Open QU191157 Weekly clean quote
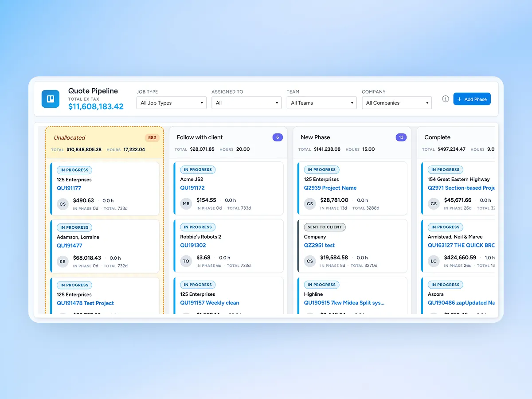Viewport: 532px width, 399px height. pyautogui.click(x=210, y=303)
